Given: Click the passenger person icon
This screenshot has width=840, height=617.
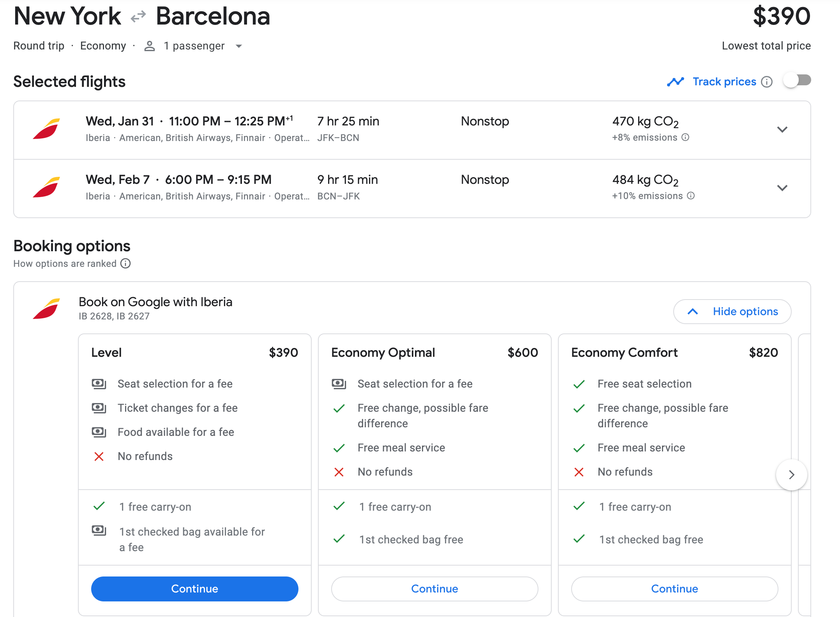Looking at the screenshot, I should click(150, 46).
